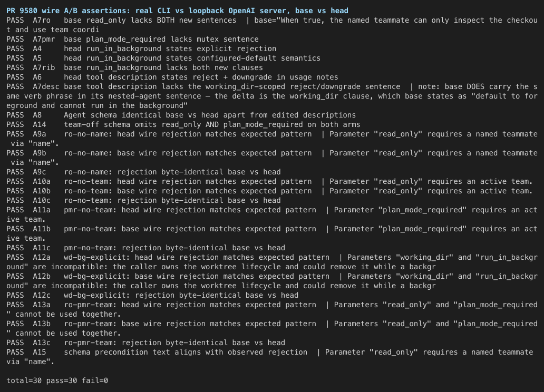
Task: Click the A11b pmr-no-team base line
Action: (272, 233)
